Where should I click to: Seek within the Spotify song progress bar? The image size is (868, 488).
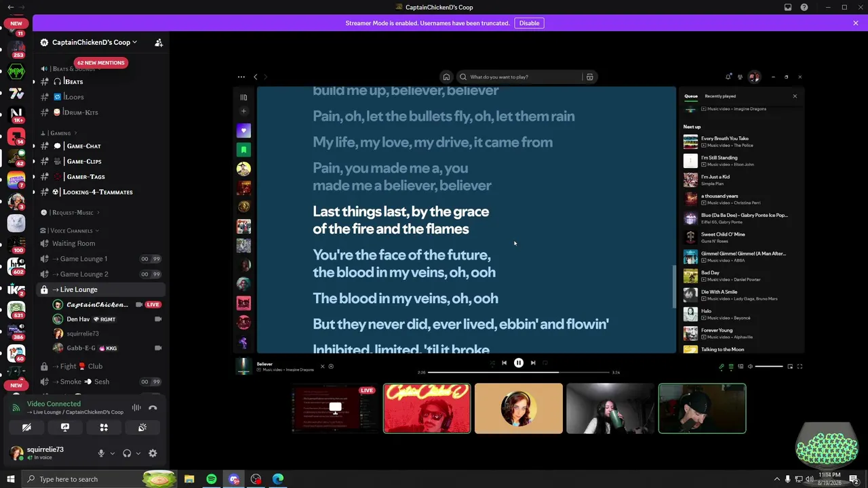(x=519, y=372)
